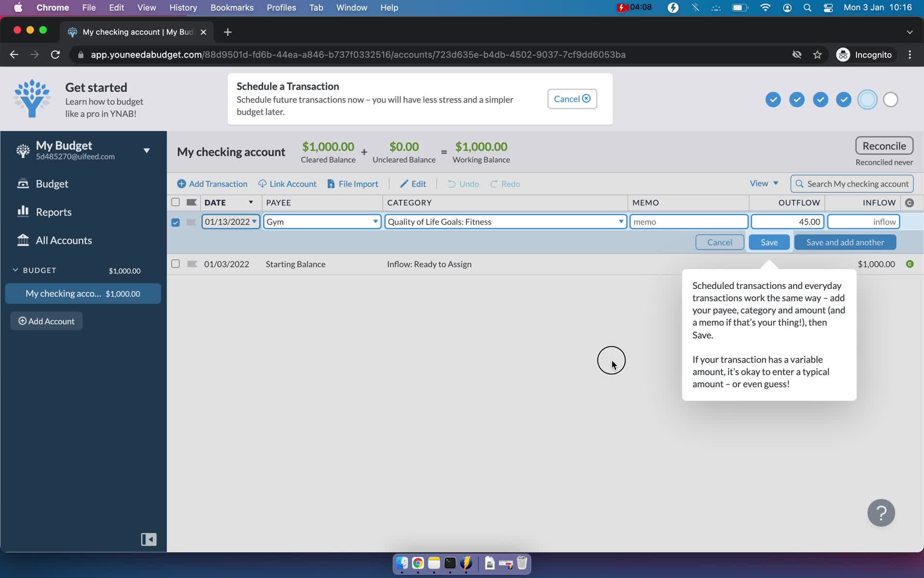The image size is (924, 578).
Task: Toggle the transaction row checkbox
Action: pyautogui.click(x=176, y=222)
